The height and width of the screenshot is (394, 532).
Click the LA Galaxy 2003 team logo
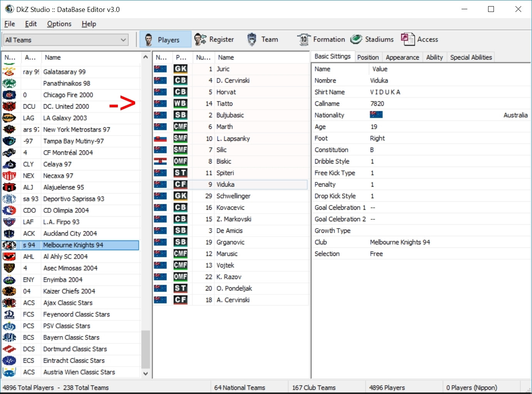9,118
